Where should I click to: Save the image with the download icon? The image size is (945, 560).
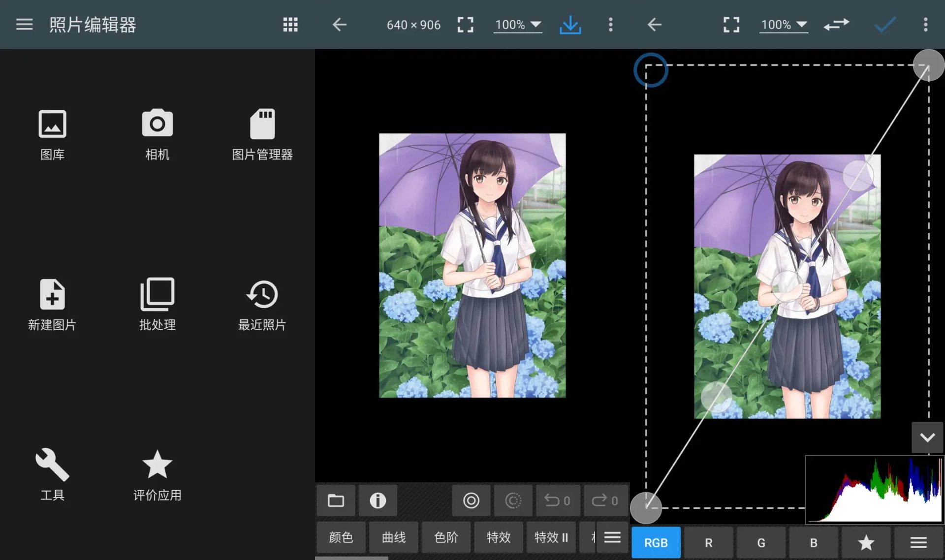[570, 25]
